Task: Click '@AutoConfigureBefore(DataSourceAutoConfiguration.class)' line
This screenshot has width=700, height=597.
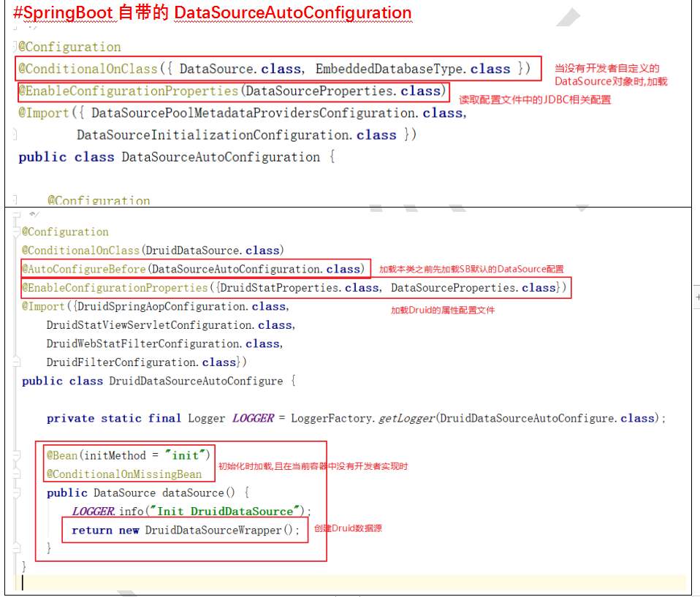Action: point(194,269)
